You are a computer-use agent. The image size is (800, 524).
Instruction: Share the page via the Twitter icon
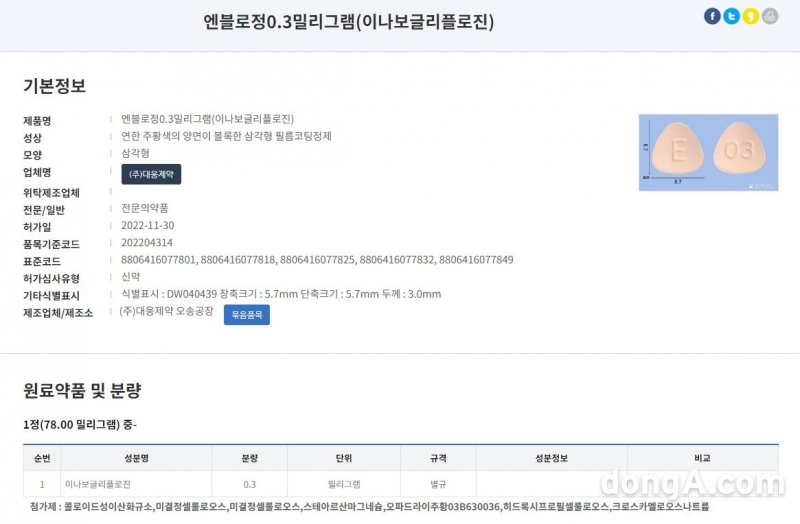pyautogui.click(x=731, y=16)
